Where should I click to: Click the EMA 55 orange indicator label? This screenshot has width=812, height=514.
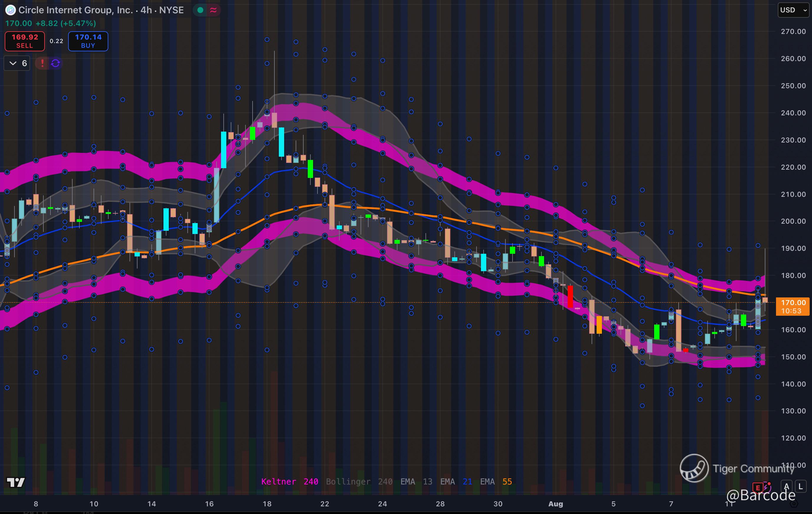point(496,482)
